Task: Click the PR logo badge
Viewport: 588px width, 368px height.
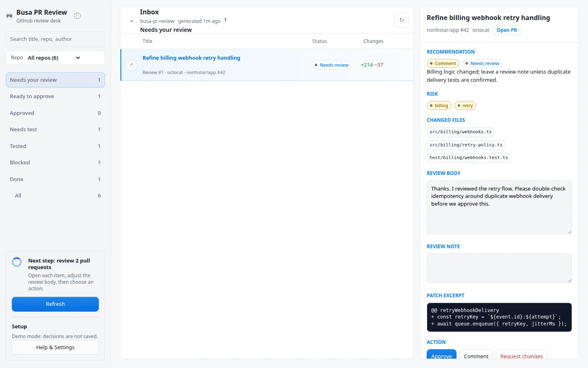Action: tap(9, 16)
